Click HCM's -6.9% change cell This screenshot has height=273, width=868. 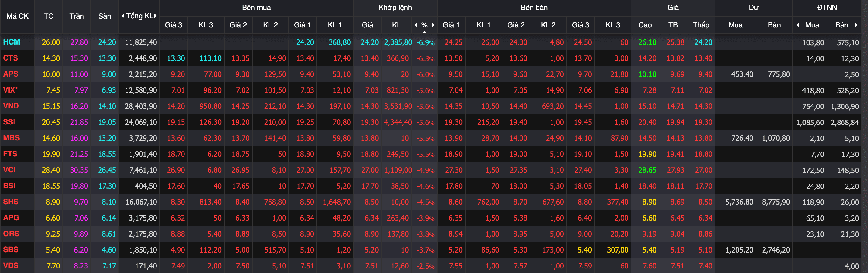[425, 43]
